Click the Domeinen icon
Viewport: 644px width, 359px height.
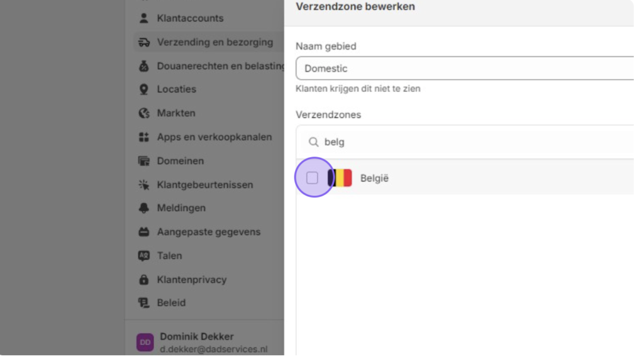(144, 160)
